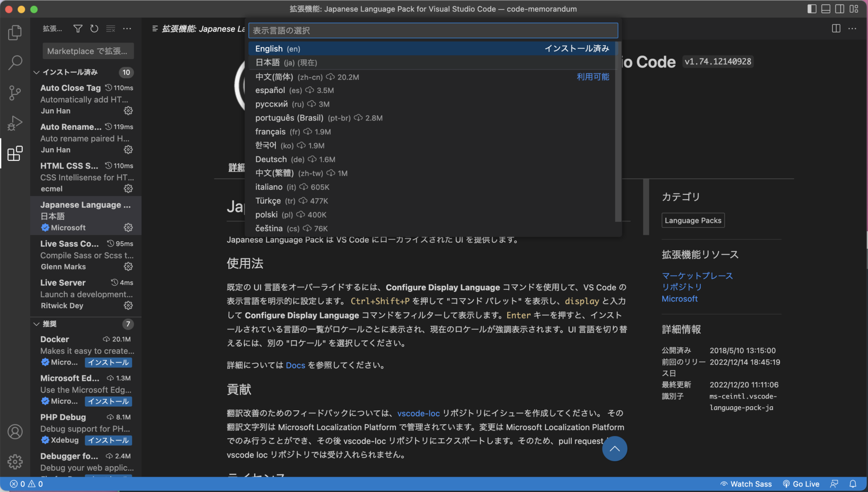Collapse the インストール済み section
868x492 pixels.
[36, 72]
